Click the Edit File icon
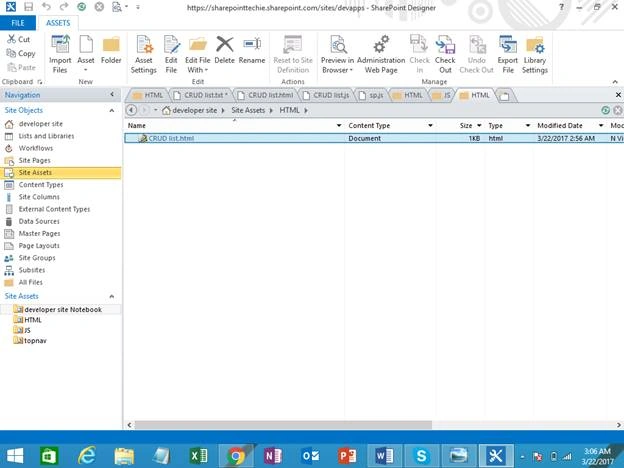624x468 pixels. pyautogui.click(x=171, y=54)
